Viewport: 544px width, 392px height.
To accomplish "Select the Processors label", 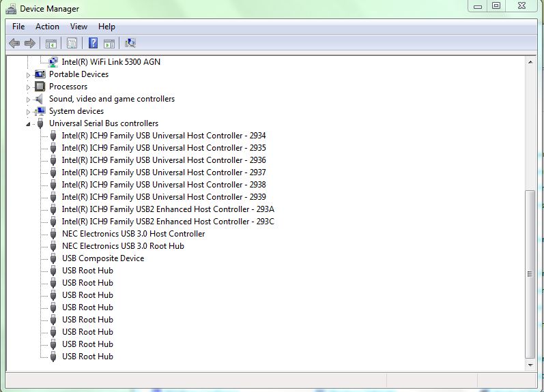I will point(68,87).
